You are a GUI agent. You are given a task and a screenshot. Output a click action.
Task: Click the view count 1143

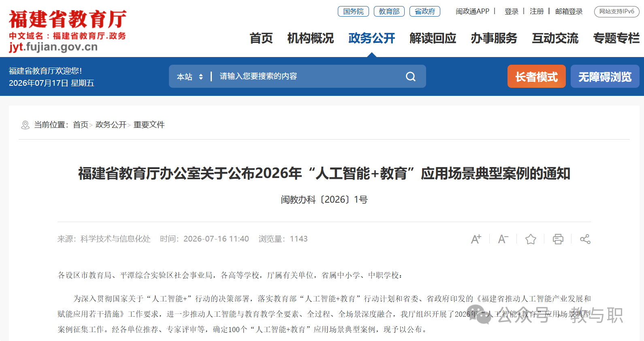tap(299, 239)
